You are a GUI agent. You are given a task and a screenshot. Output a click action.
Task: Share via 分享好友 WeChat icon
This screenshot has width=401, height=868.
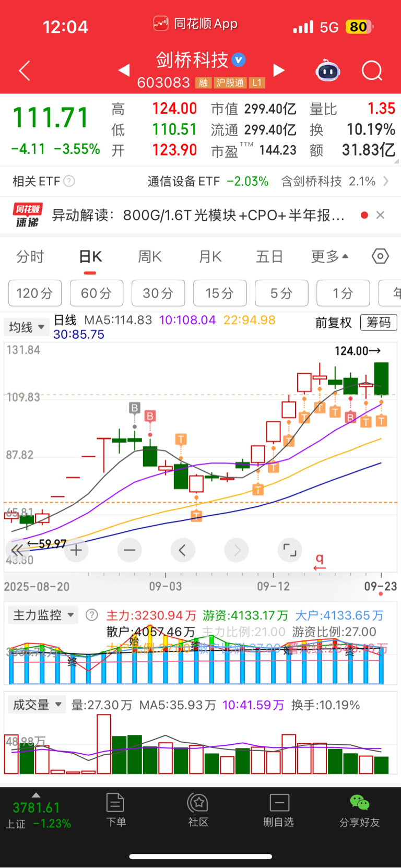coord(359,810)
